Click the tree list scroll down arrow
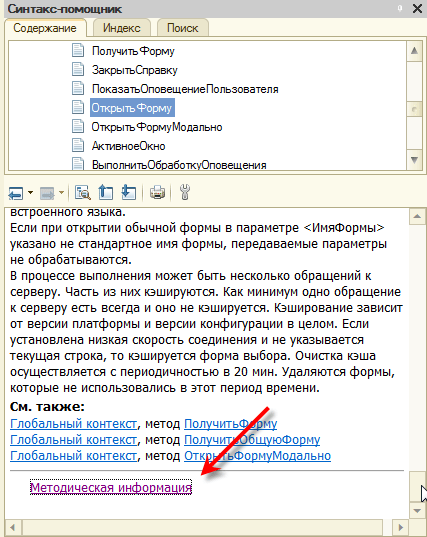This screenshot has width=427, height=537. click(414, 160)
